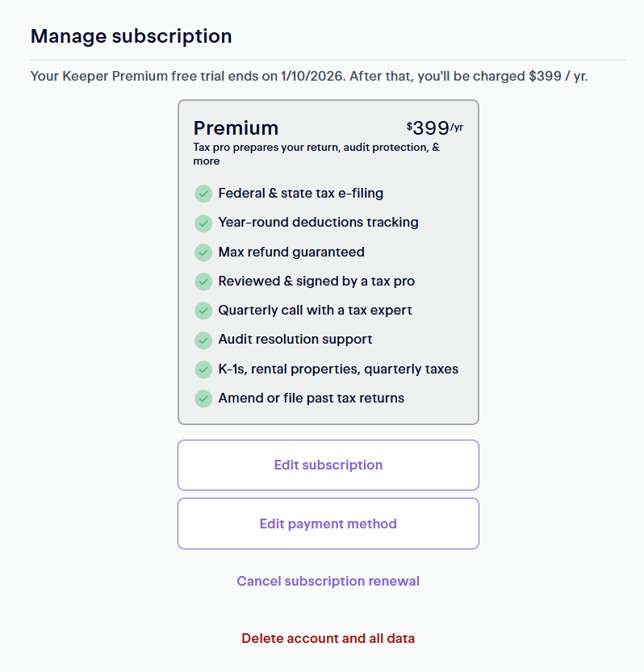Click the Quarterly call checkmark icon
The image size is (644, 672).
pos(203,311)
